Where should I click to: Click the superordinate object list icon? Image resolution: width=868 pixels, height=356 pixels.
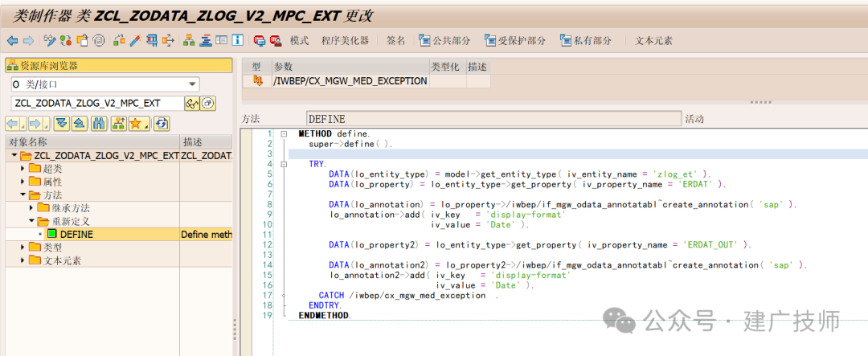pos(117,124)
